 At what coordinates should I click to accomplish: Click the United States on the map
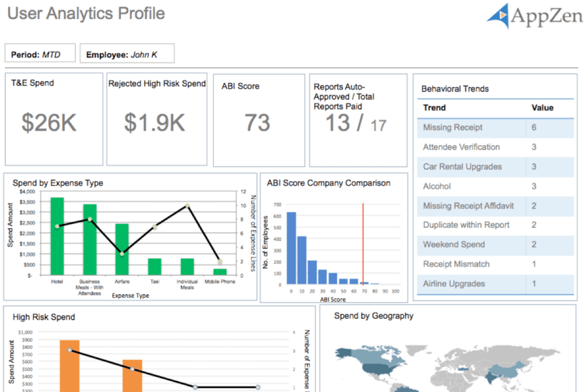pyautogui.click(x=378, y=368)
